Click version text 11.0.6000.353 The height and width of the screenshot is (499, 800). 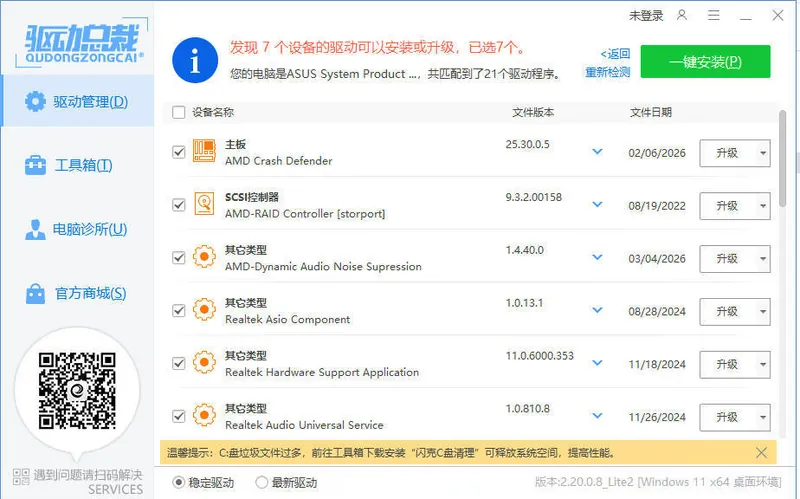click(540, 356)
